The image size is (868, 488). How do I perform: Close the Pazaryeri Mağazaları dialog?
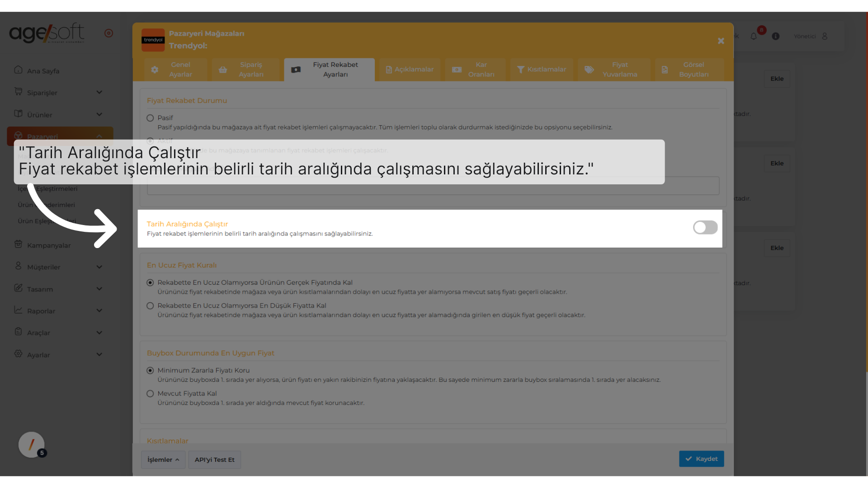point(721,41)
